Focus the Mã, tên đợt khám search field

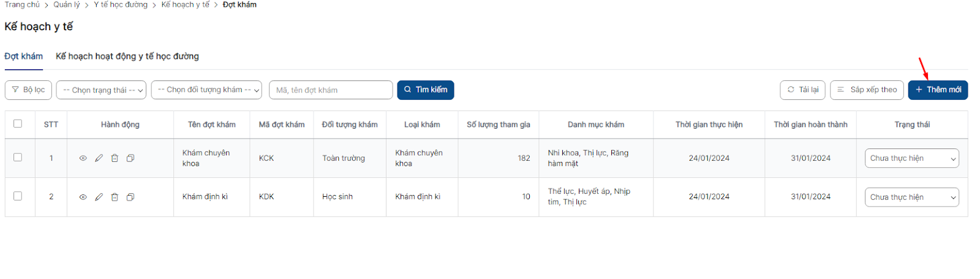pyautogui.click(x=331, y=90)
